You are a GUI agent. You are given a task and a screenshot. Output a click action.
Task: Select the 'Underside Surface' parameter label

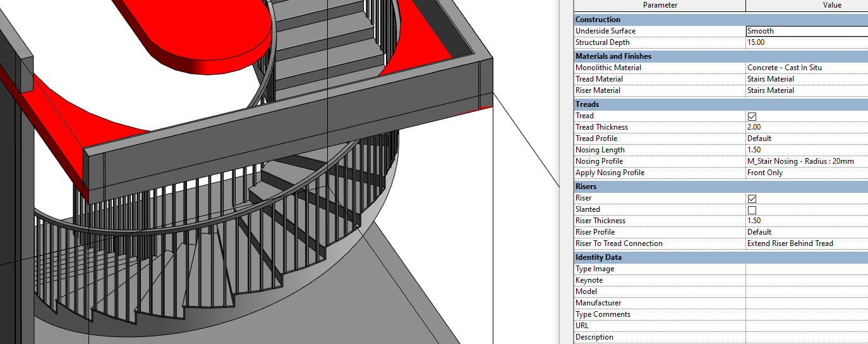pos(605,31)
